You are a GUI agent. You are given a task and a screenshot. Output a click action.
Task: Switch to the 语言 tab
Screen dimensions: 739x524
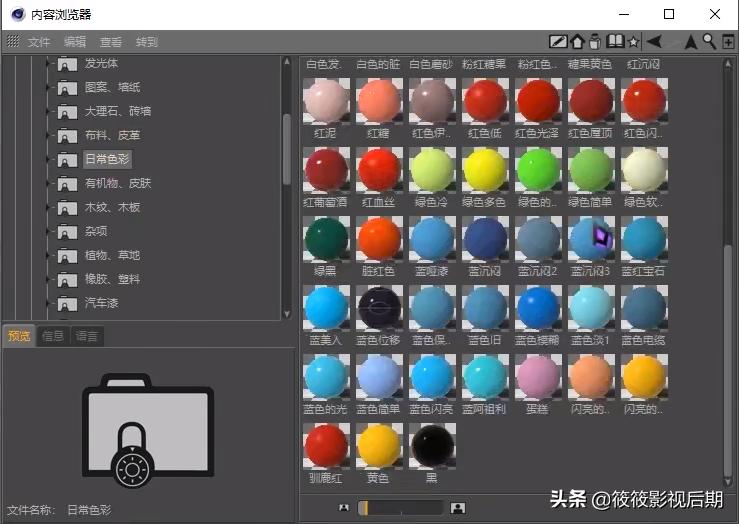point(87,336)
